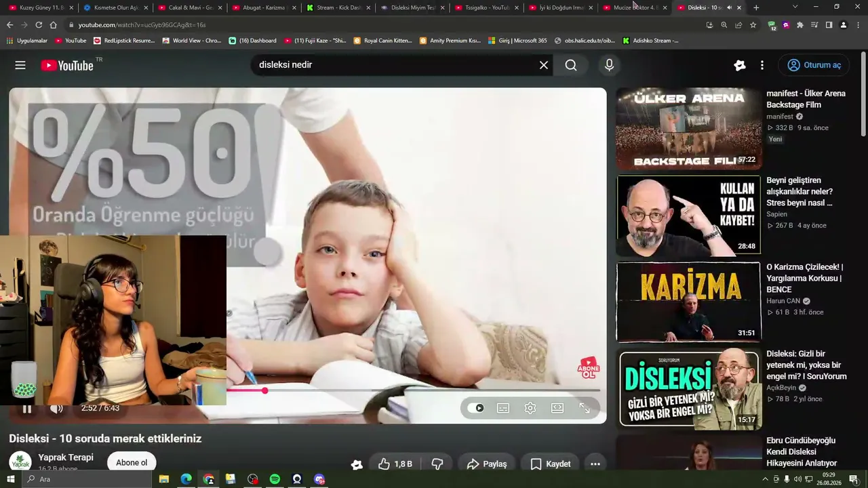868x488 pixels.
Task: Open File Explorer from the taskbar
Action: tap(163, 479)
